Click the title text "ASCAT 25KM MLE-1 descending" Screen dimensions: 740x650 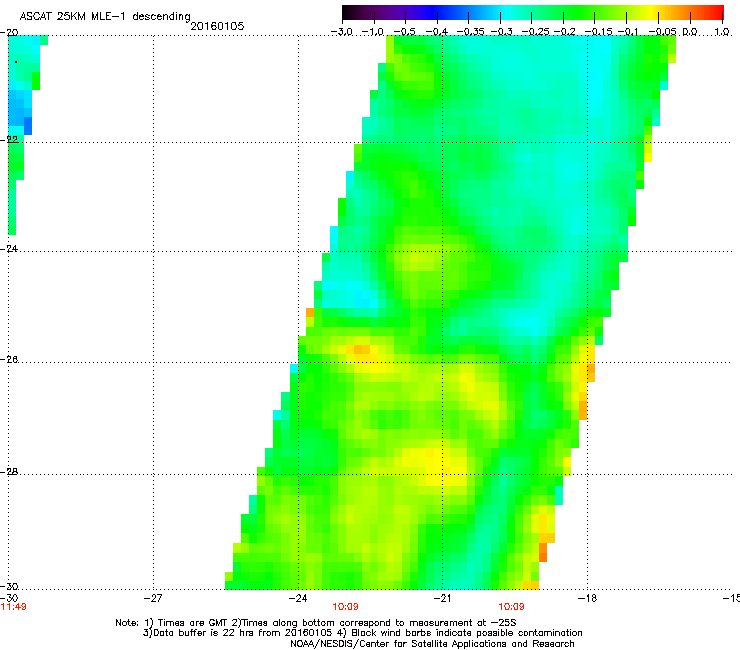click(x=105, y=16)
